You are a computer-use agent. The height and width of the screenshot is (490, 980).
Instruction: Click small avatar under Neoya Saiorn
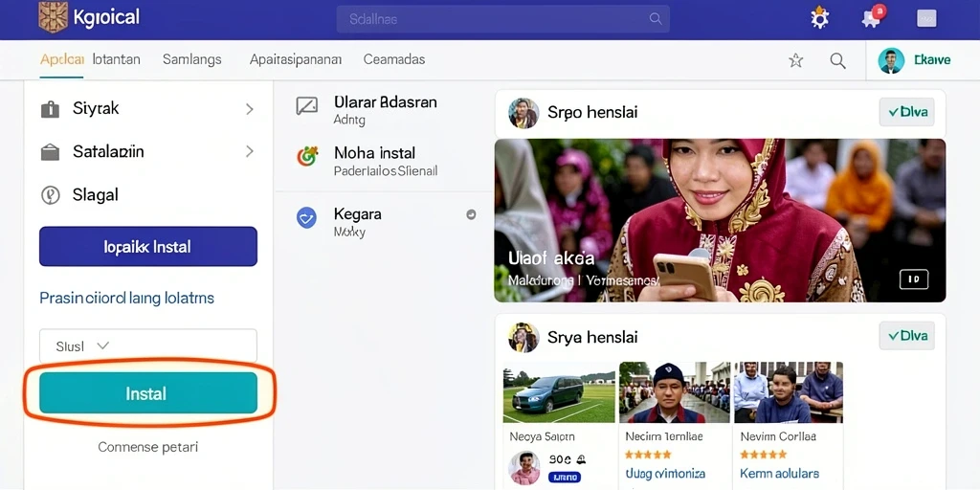(x=524, y=467)
